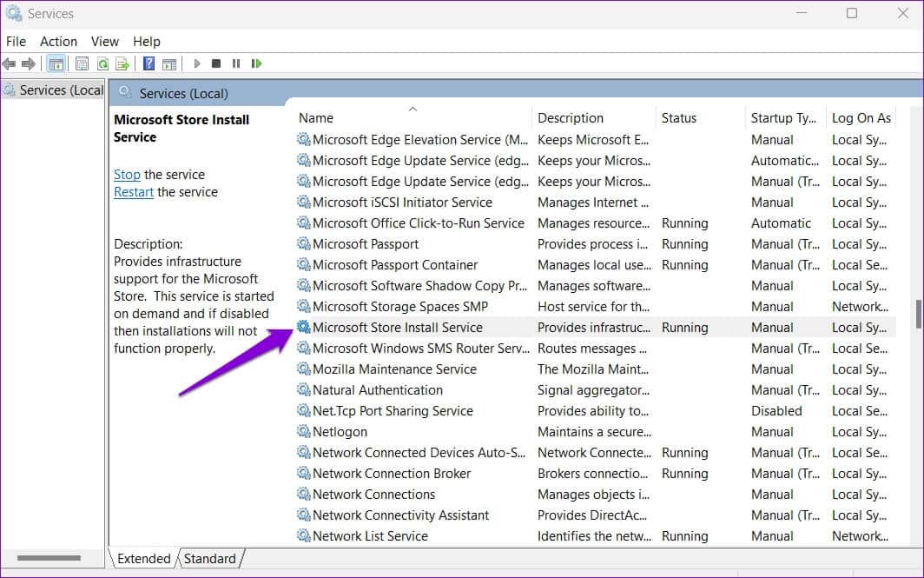Open the File menu
Image resolution: width=924 pixels, height=578 pixels.
(16, 42)
